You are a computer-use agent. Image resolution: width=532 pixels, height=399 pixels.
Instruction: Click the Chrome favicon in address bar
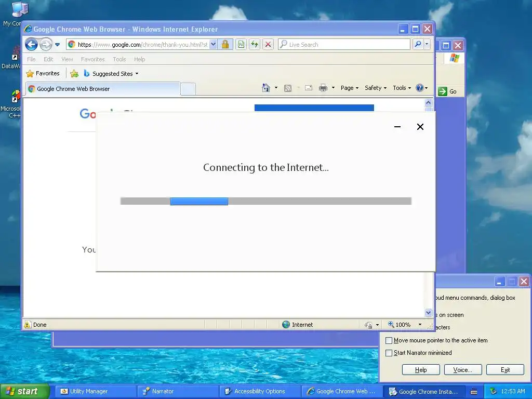[x=72, y=45]
